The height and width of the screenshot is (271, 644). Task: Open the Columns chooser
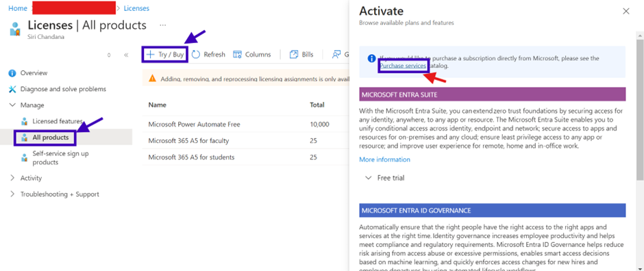(251, 55)
